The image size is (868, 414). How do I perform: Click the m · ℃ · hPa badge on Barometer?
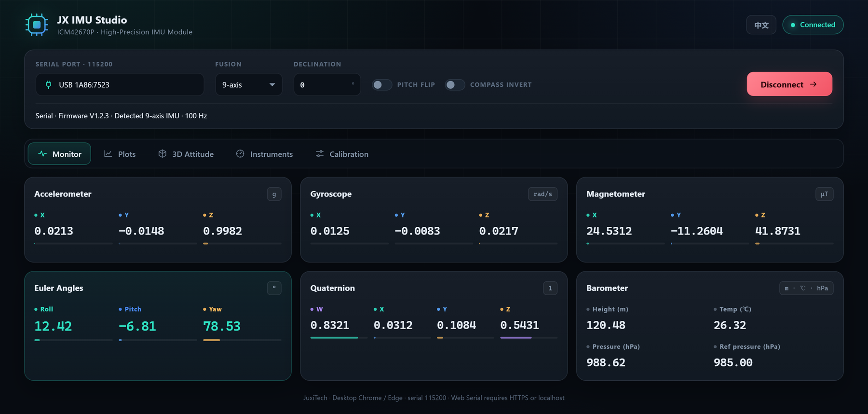coord(806,288)
